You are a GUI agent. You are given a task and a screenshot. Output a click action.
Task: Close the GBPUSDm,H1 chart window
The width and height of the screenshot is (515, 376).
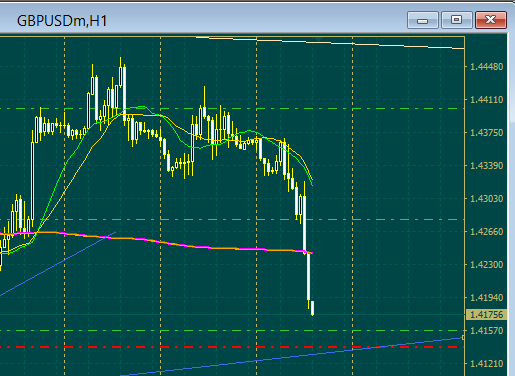tap(491, 20)
